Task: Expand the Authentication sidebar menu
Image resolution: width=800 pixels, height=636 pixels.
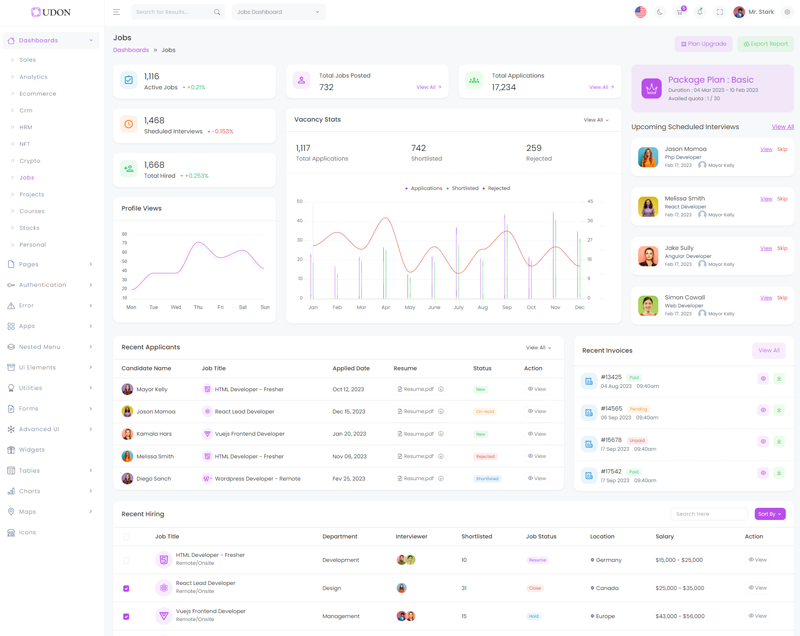Action: point(50,285)
